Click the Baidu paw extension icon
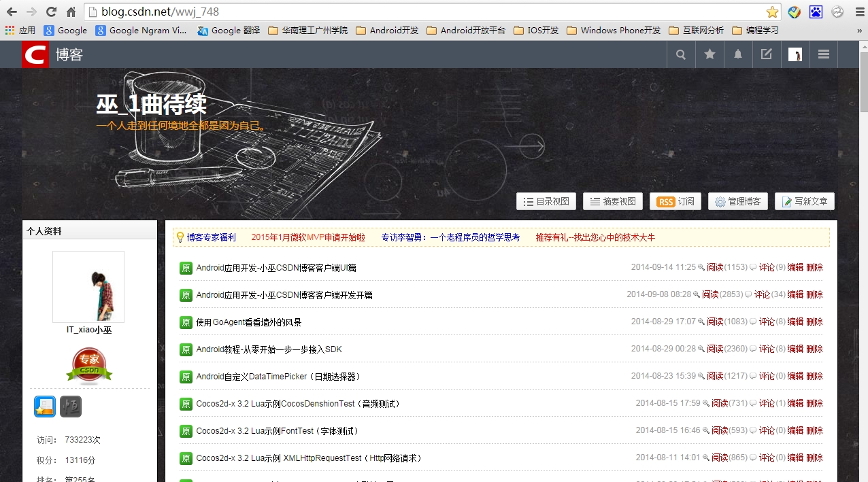 pyautogui.click(x=816, y=12)
